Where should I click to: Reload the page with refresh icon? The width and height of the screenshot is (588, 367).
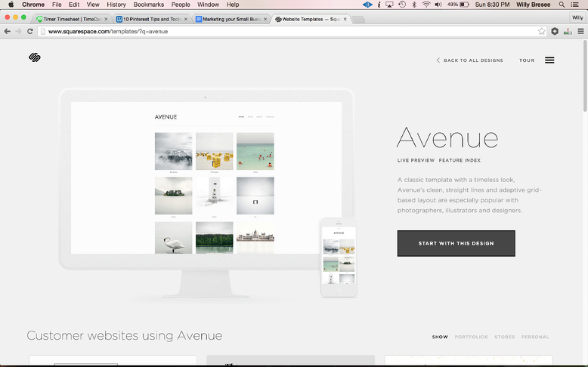pyautogui.click(x=30, y=32)
